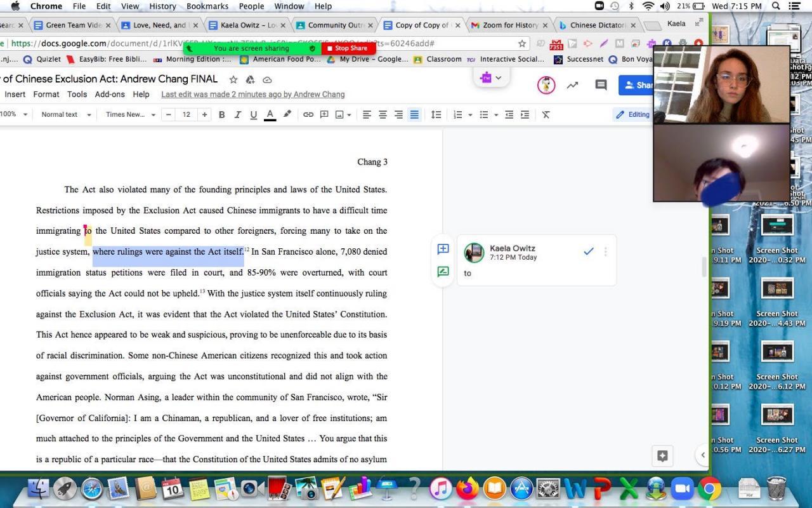Increase the font size with plus
This screenshot has width=812, height=508.
[204, 114]
